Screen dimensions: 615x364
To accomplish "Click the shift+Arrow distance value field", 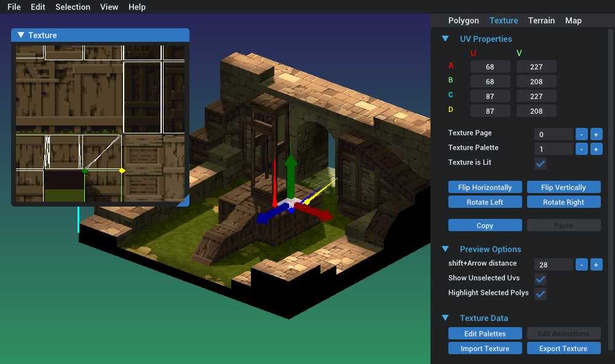I will [553, 264].
